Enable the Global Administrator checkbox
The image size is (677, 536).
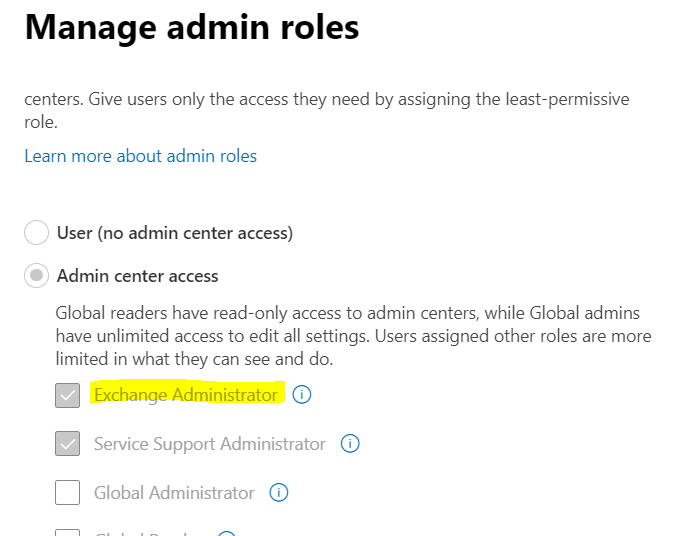coord(67,492)
